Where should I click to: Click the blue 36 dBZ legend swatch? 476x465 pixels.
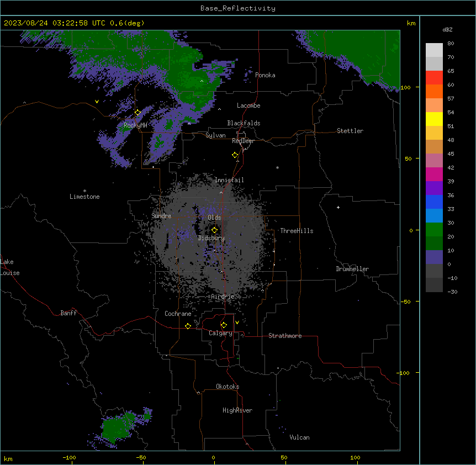[434, 202]
